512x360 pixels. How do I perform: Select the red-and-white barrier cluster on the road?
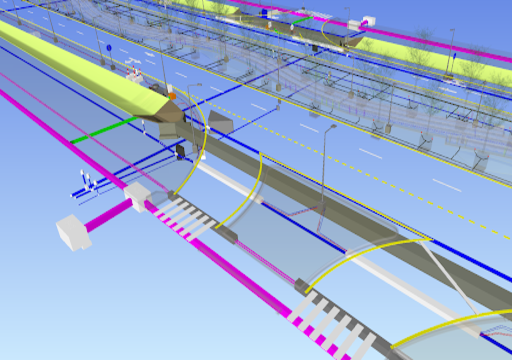pos(134,75)
